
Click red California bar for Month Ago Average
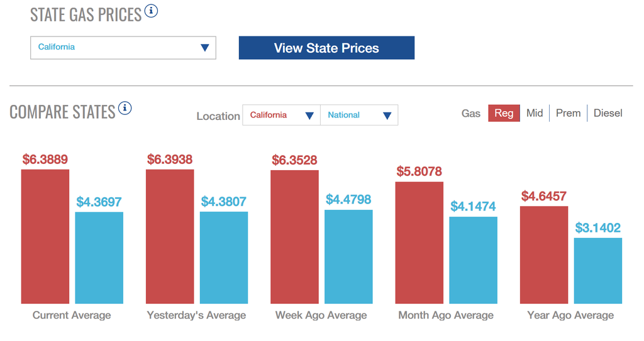[419, 243]
